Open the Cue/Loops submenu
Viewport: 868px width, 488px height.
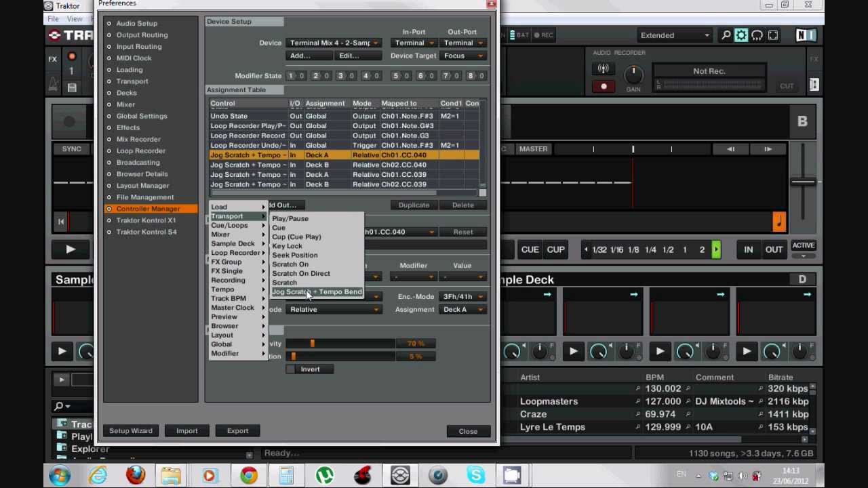point(237,225)
